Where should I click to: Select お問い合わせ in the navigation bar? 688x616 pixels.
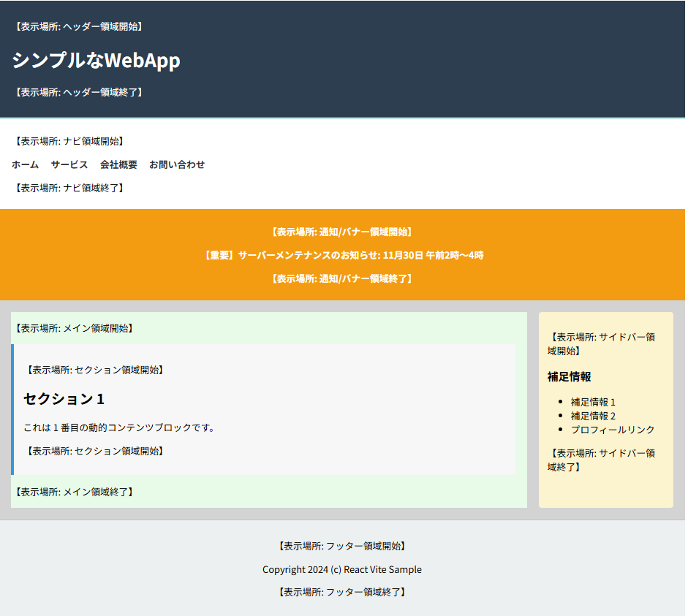(x=177, y=164)
